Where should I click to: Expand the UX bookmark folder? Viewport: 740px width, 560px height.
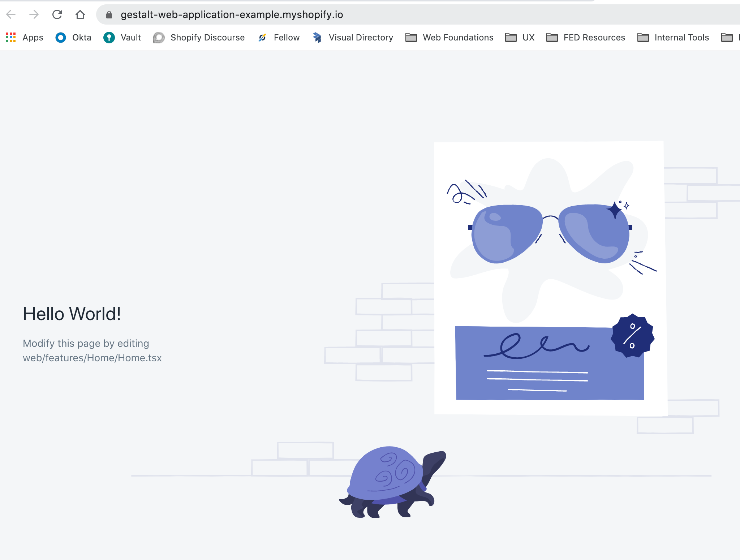click(520, 38)
